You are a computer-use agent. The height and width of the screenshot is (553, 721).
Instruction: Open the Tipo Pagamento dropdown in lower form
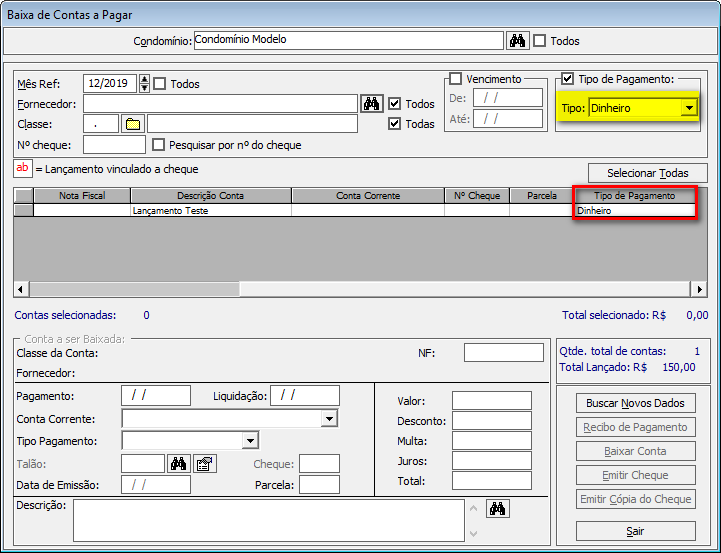pos(250,441)
